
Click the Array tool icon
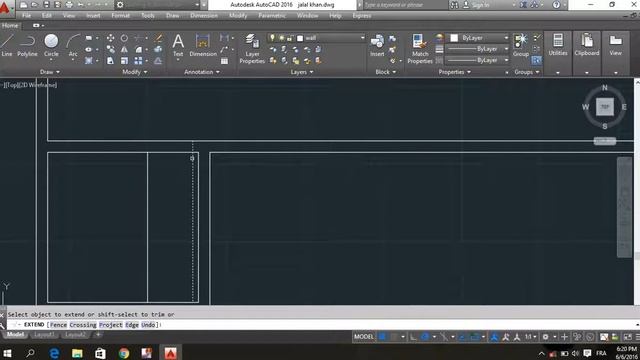[138, 61]
